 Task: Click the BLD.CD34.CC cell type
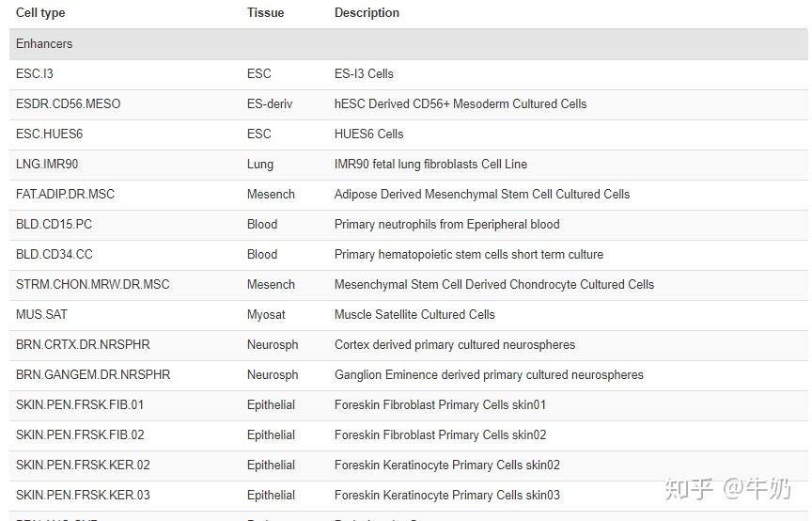click(54, 254)
